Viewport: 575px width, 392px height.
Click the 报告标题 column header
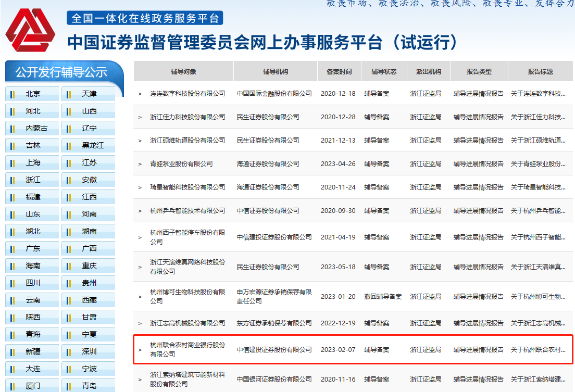tap(540, 71)
